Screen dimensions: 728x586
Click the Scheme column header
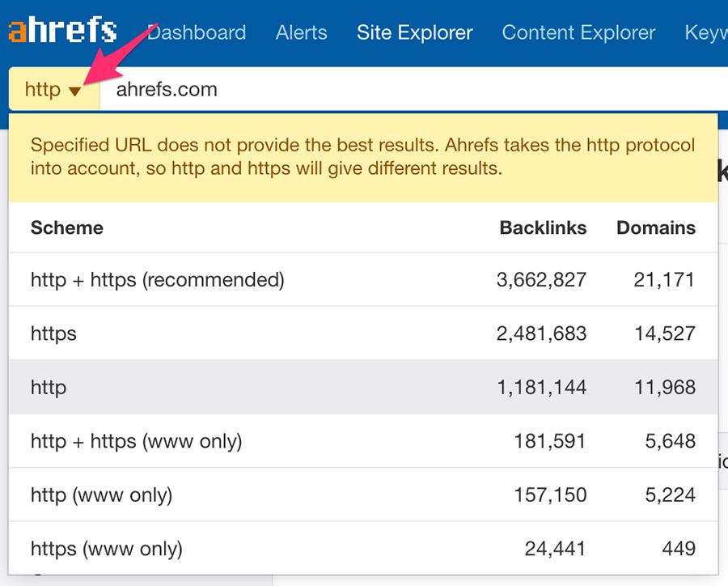66,227
